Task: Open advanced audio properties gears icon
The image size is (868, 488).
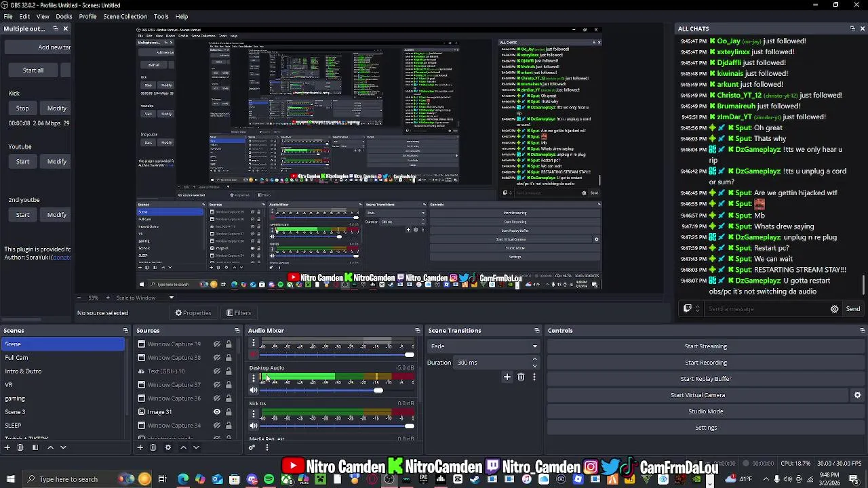Action: click(x=252, y=447)
